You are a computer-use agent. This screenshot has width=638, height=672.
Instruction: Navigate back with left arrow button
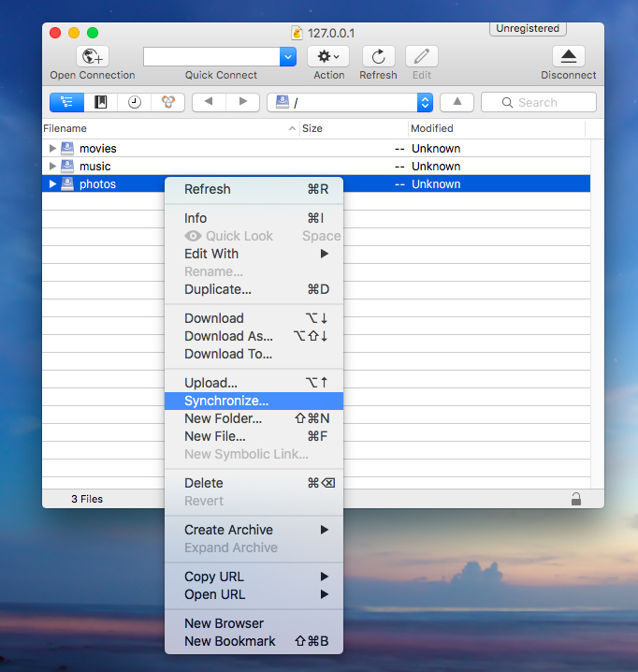pos(209,102)
